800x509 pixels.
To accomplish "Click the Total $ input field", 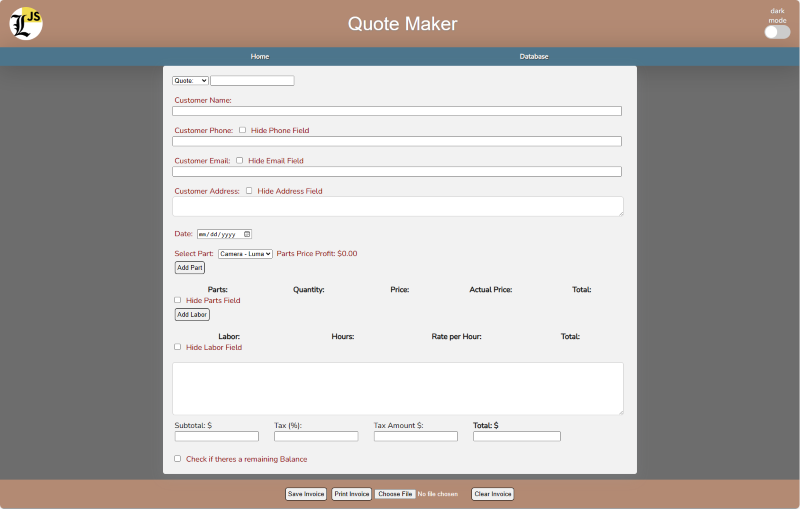I will pyautogui.click(x=517, y=436).
